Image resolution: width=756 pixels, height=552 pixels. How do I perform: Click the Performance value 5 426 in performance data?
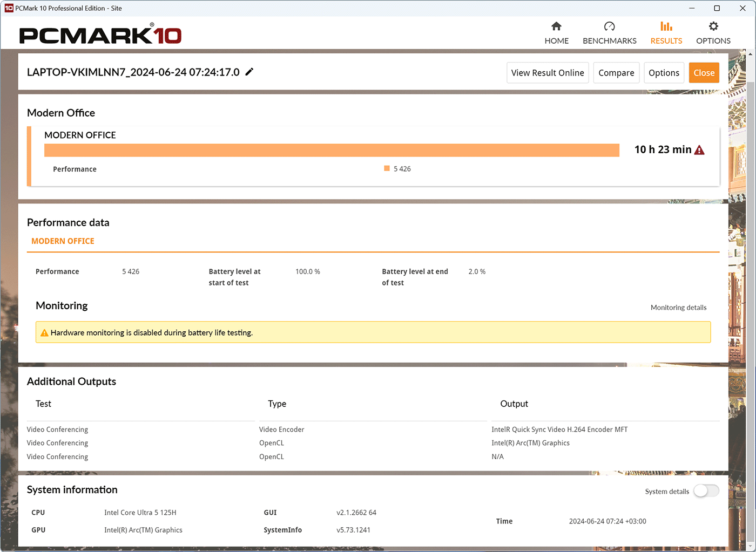[x=131, y=271]
